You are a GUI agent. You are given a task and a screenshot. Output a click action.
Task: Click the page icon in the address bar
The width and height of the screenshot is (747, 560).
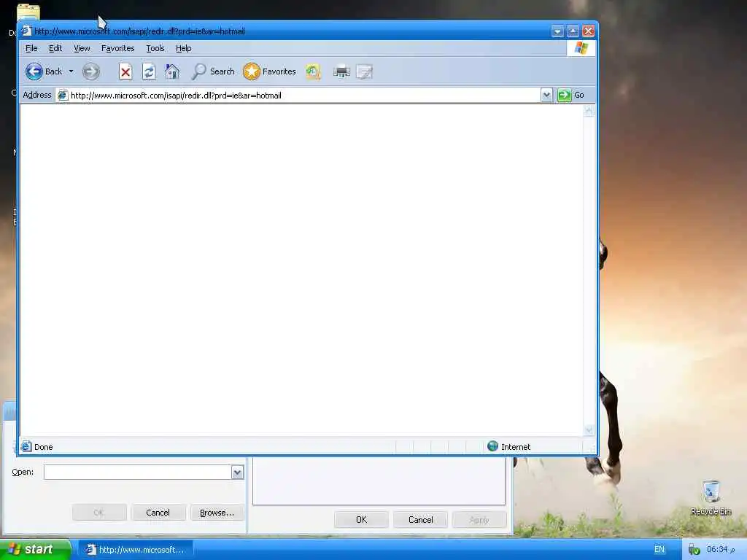click(x=63, y=96)
